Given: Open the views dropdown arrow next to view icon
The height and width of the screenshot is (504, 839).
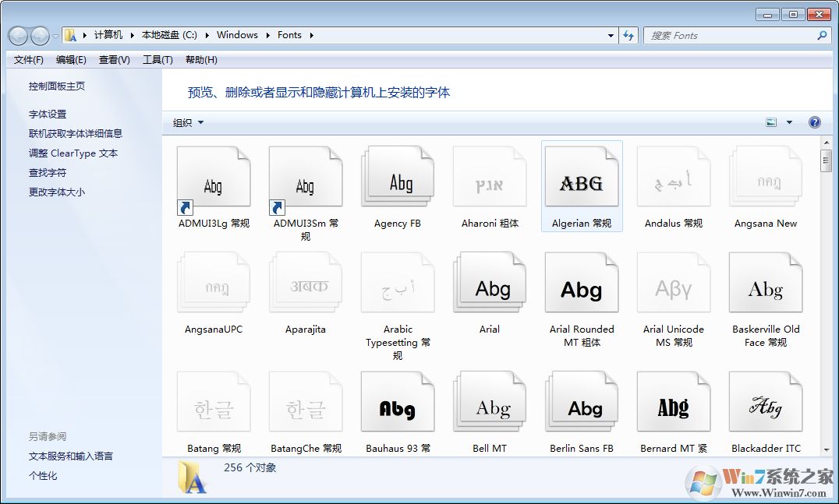Looking at the screenshot, I should [788, 122].
